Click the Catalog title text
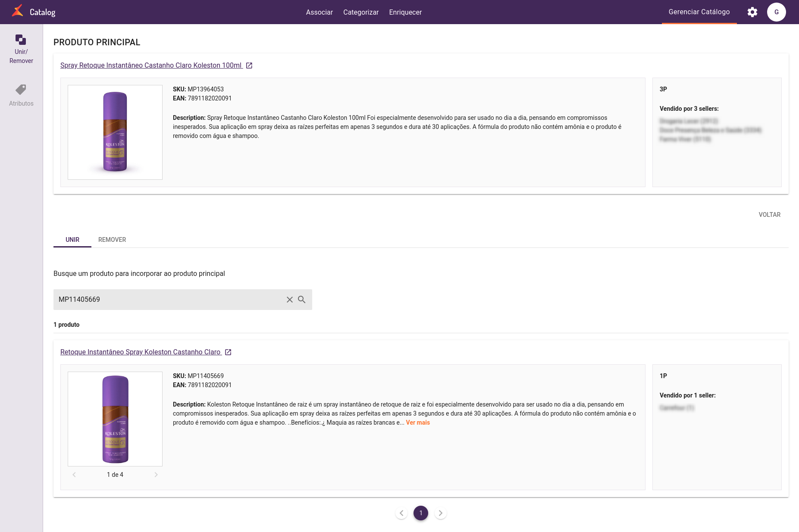 pyautogui.click(x=43, y=12)
